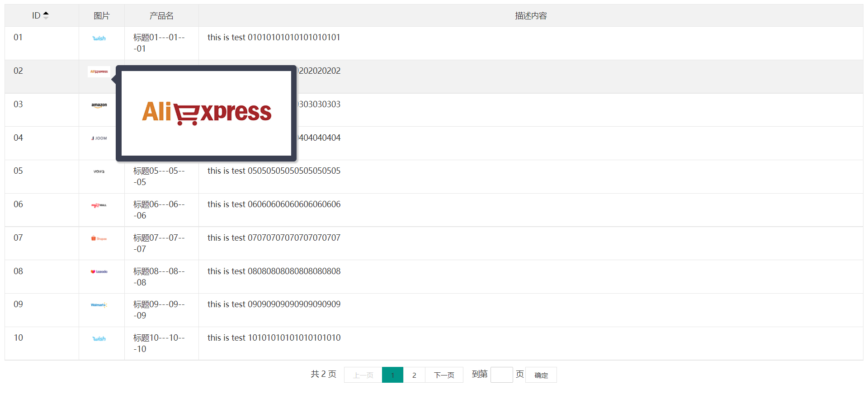Click description 'this is test 07070707070707070707'
The width and height of the screenshot is (868, 404).
[274, 238]
